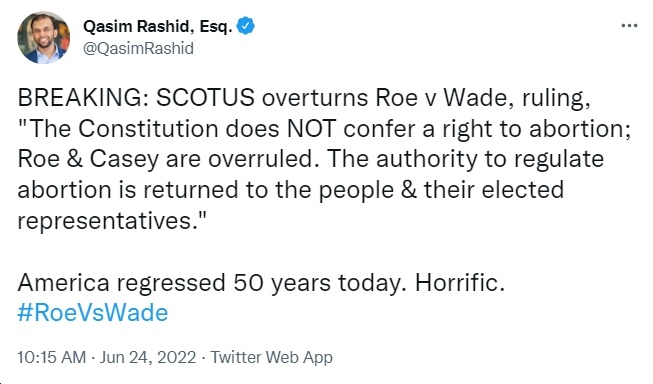This screenshot has width=653, height=384.
Task: Click the display name Qasim Rashid, Esq.
Action: [x=158, y=26]
